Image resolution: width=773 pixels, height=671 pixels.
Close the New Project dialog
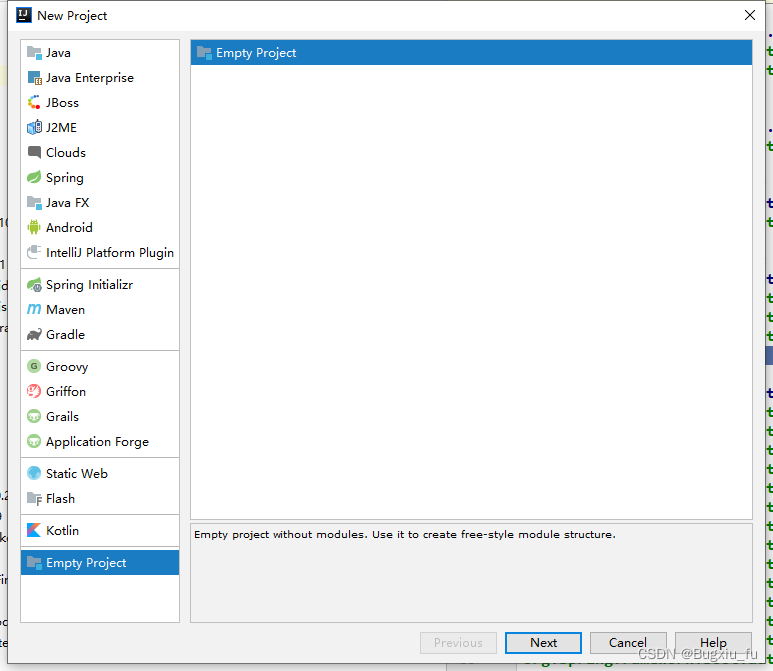coord(750,15)
